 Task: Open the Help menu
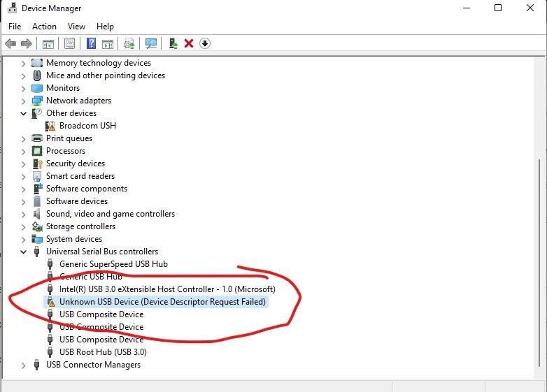[x=105, y=27]
